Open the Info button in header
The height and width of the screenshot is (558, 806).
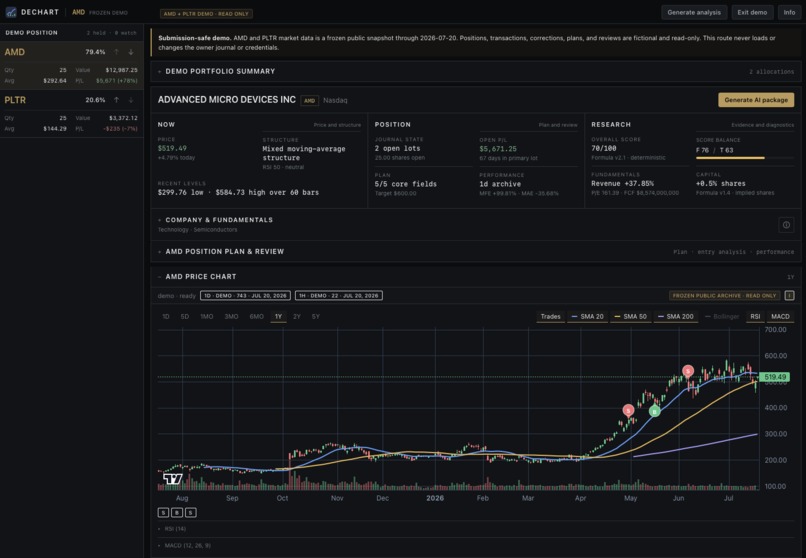tap(790, 12)
